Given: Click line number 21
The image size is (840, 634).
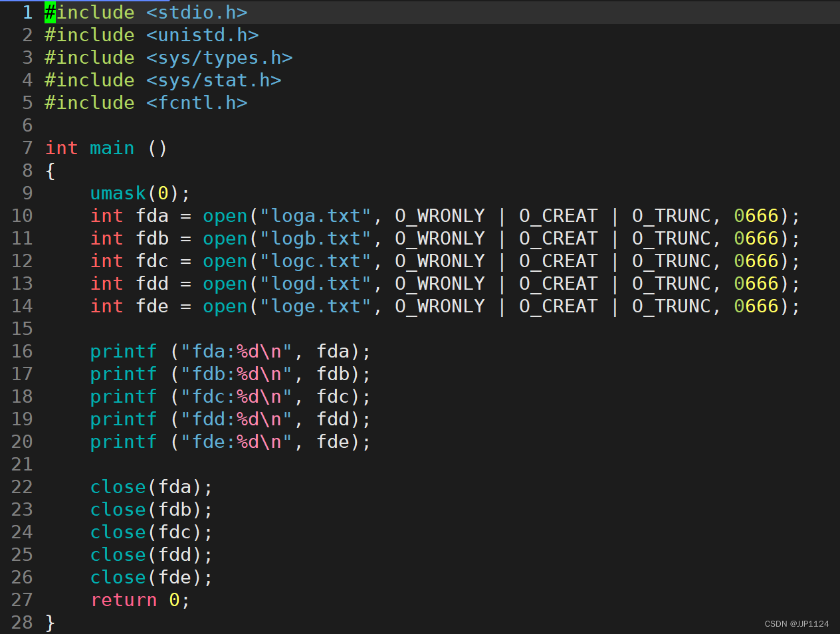Looking at the screenshot, I should 22,465.
